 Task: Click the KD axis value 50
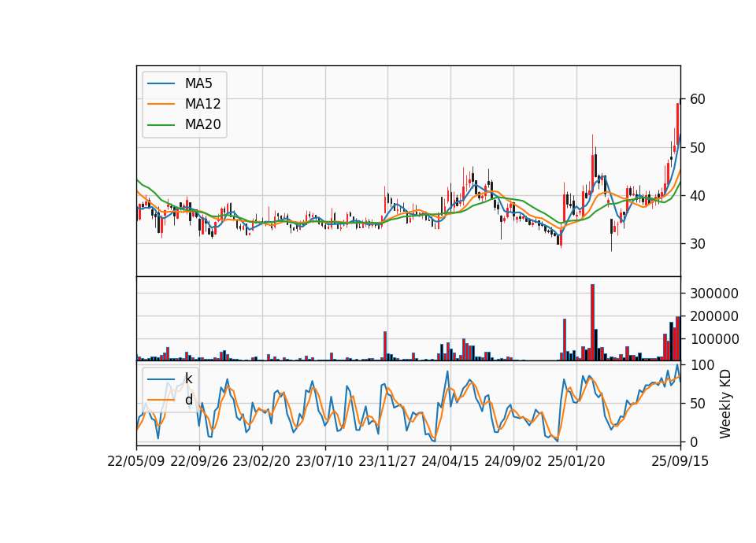pyautogui.click(x=698, y=404)
